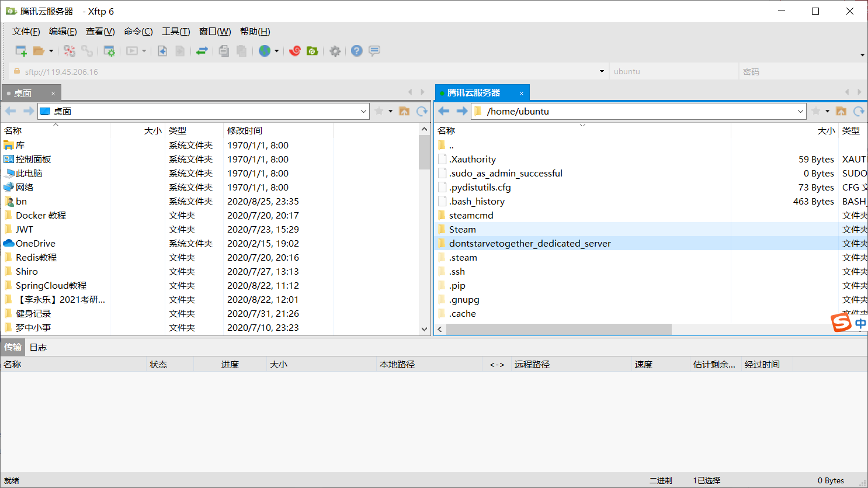
Task: Go back in the local 桌面 pane
Action: tap(11, 111)
